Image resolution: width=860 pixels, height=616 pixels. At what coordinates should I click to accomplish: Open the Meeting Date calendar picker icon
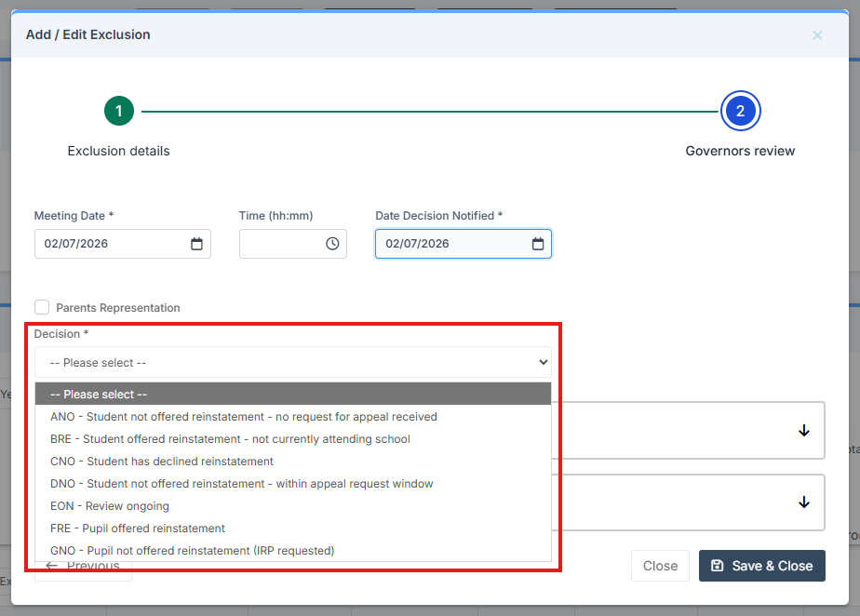(196, 244)
